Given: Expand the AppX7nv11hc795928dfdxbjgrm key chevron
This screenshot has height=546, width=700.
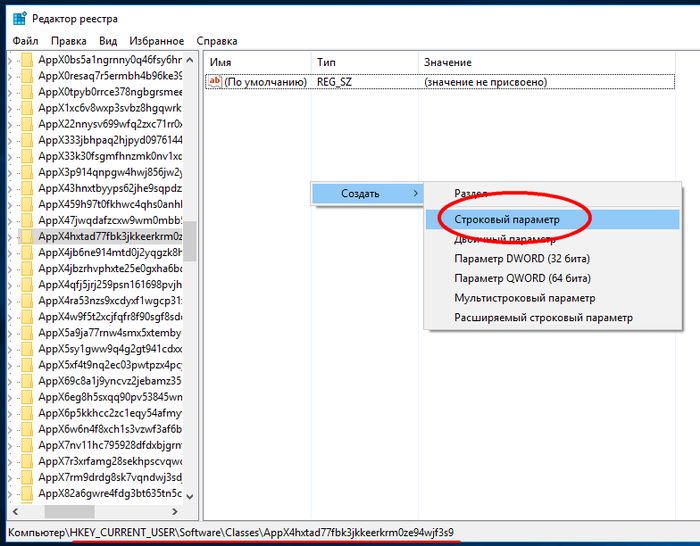Looking at the screenshot, I should [x=11, y=445].
